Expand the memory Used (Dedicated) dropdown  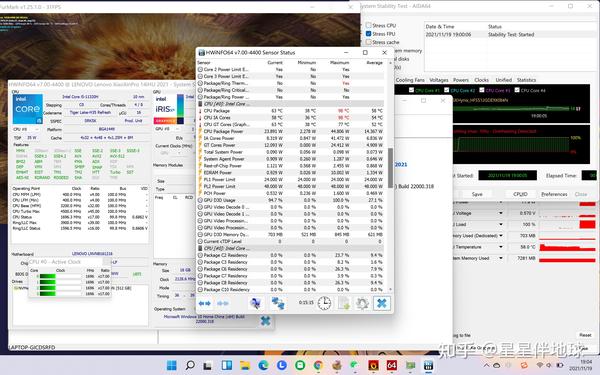point(501,236)
